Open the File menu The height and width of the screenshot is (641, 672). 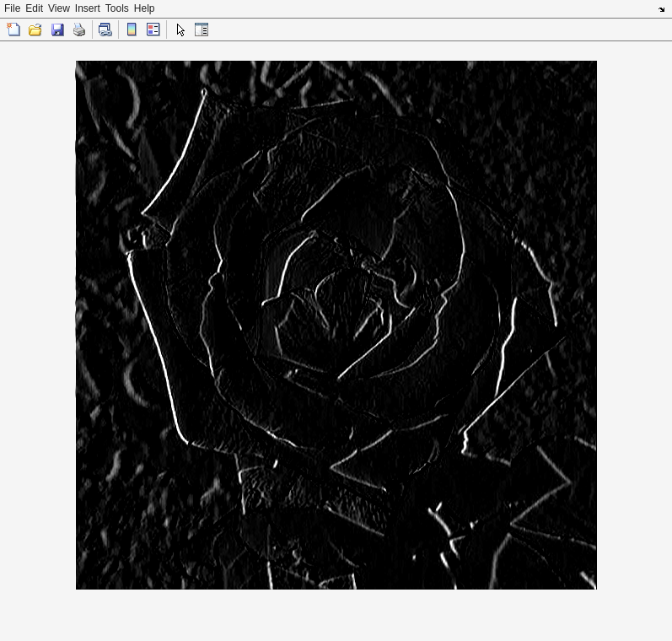coord(12,8)
